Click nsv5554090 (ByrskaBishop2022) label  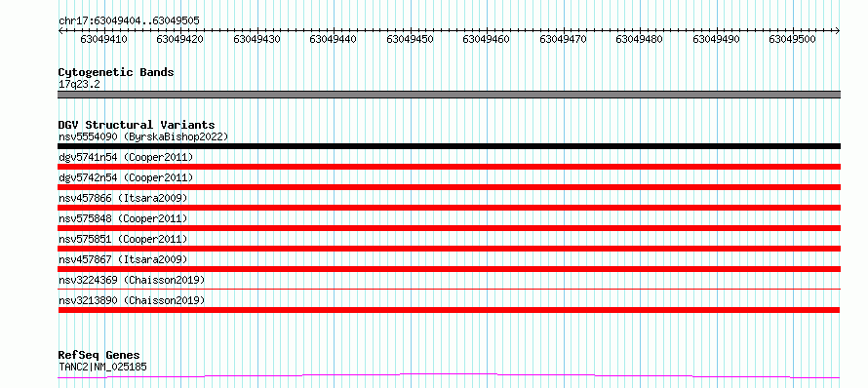[x=143, y=136]
